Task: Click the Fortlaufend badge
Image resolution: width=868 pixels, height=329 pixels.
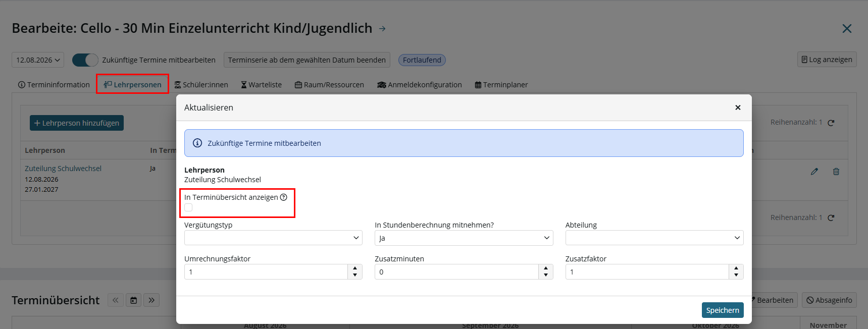Action: (x=422, y=60)
